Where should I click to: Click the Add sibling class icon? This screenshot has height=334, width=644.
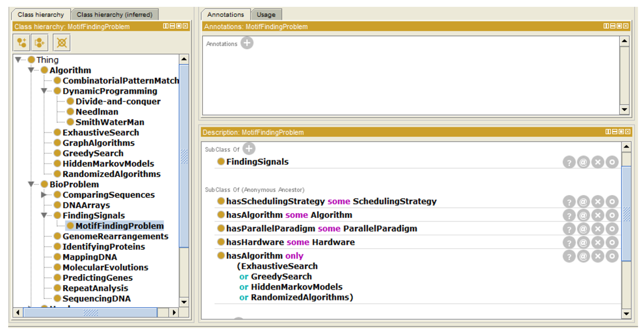[x=39, y=43]
